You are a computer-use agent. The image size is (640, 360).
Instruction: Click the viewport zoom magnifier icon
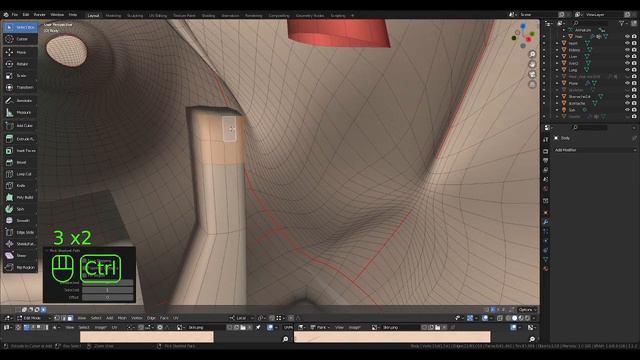point(532,54)
